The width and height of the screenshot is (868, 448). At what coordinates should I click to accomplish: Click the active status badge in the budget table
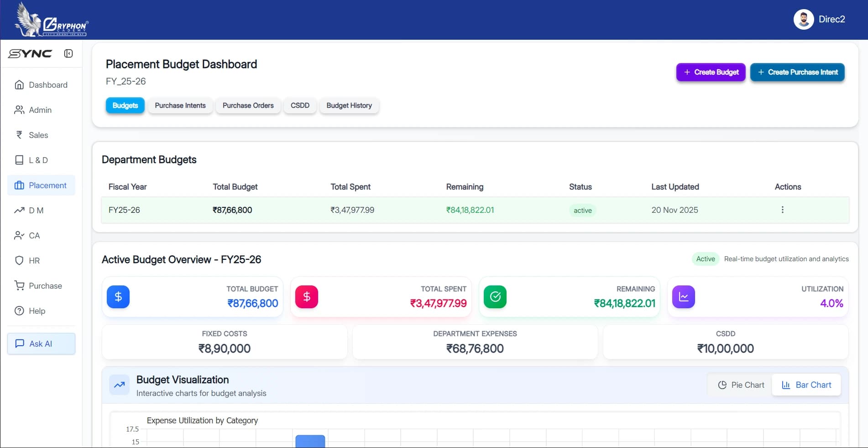(x=582, y=211)
